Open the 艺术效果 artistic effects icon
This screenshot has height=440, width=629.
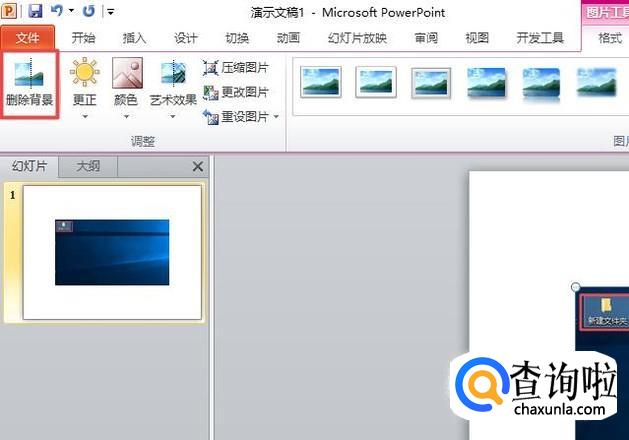[x=173, y=74]
